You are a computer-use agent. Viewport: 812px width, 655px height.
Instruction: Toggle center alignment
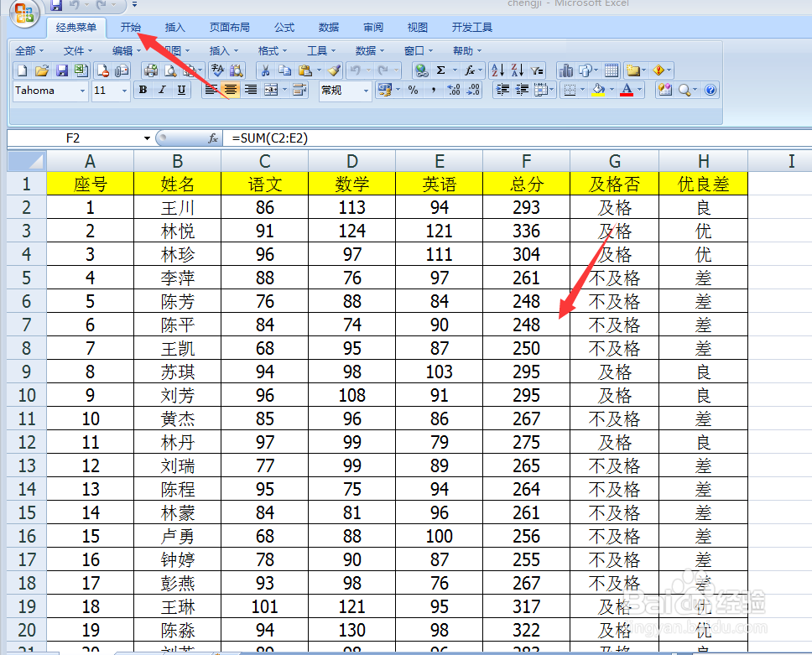click(231, 90)
